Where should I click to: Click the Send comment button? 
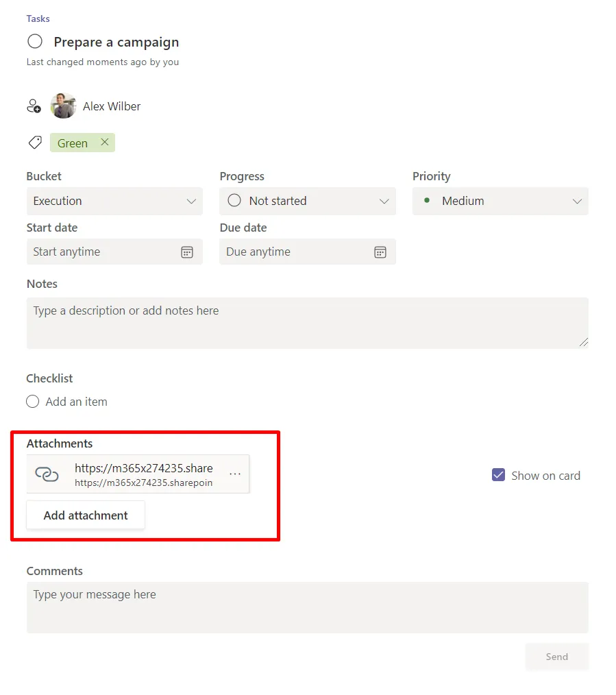click(557, 657)
